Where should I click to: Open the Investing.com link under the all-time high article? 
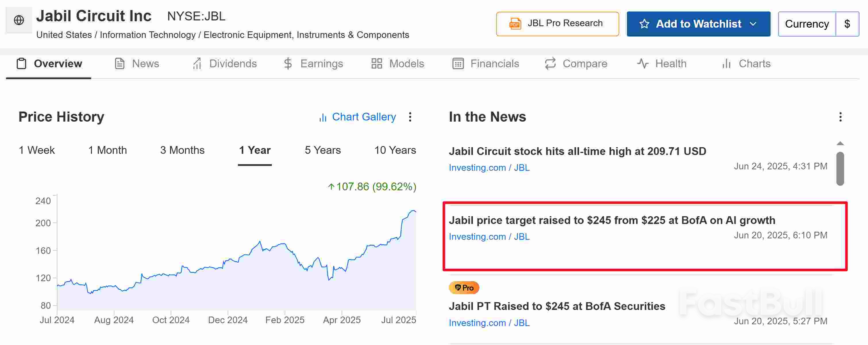[477, 167]
